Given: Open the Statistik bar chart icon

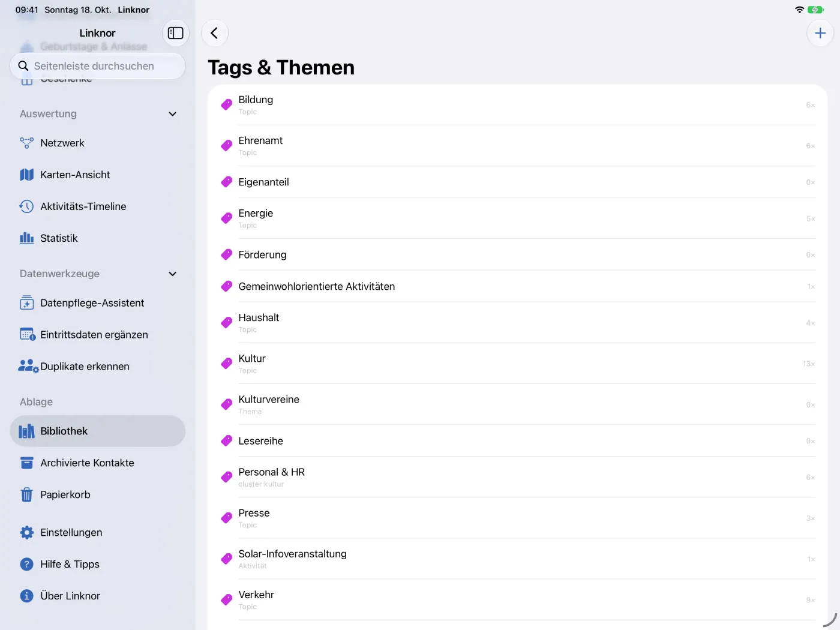Looking at the screenshot, I should [x=26, y=238].
